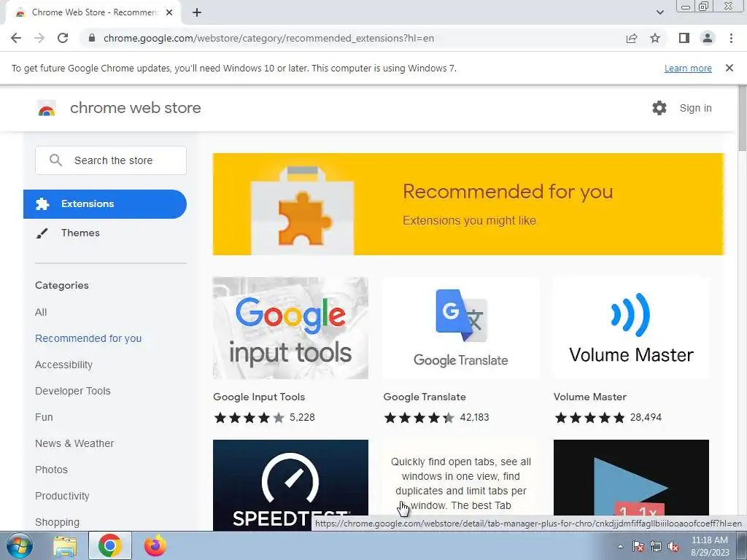Click the Google Translate title text

coord(425,397)
